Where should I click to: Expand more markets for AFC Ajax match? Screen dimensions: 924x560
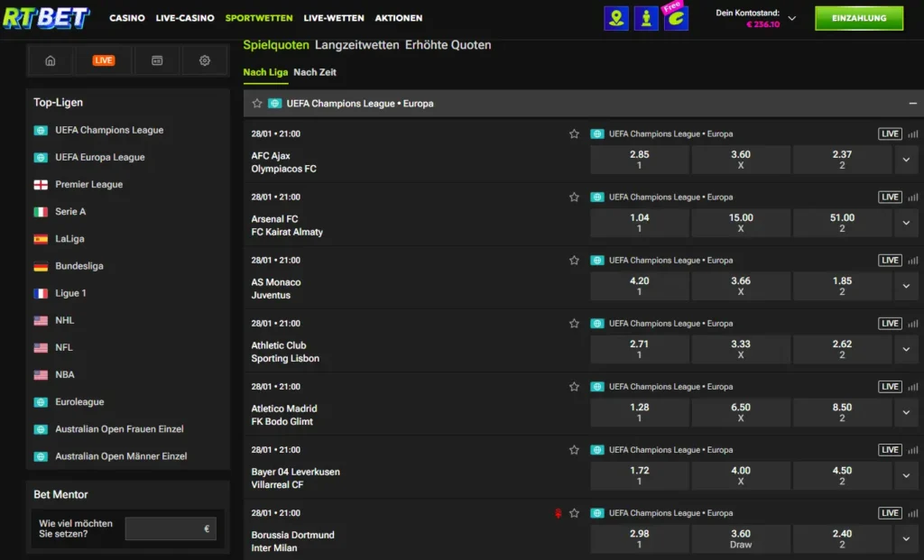pos(906,160)
